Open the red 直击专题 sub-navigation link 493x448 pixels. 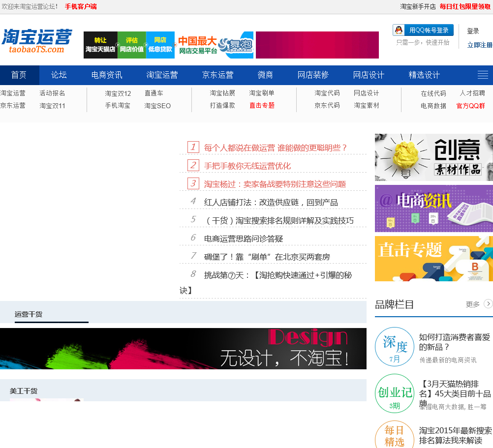(x=262, y=106)
